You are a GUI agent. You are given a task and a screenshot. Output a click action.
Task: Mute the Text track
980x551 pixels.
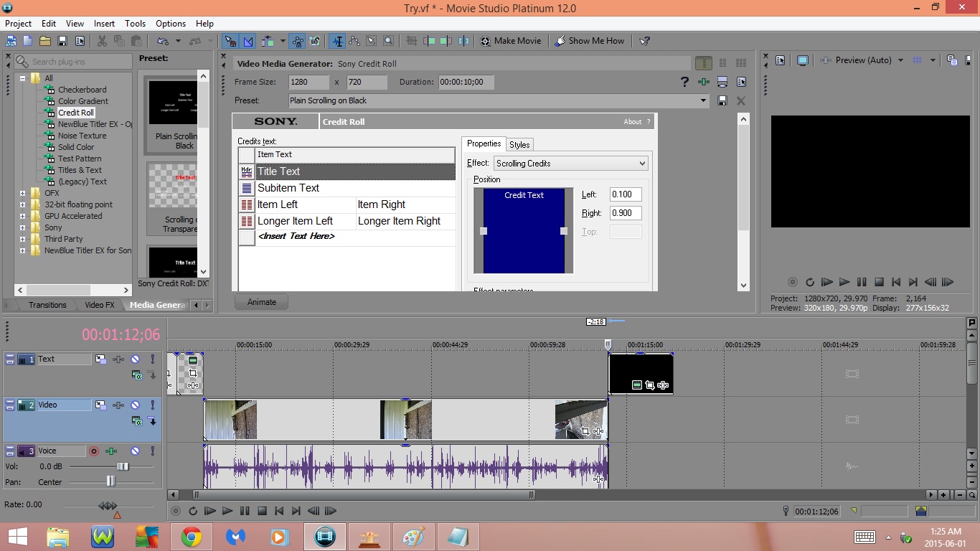click(x=135, y=359)
